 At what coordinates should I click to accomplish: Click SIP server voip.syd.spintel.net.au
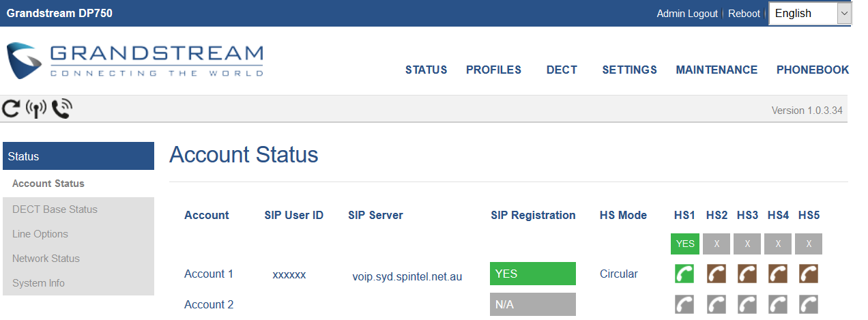[407, 276]
